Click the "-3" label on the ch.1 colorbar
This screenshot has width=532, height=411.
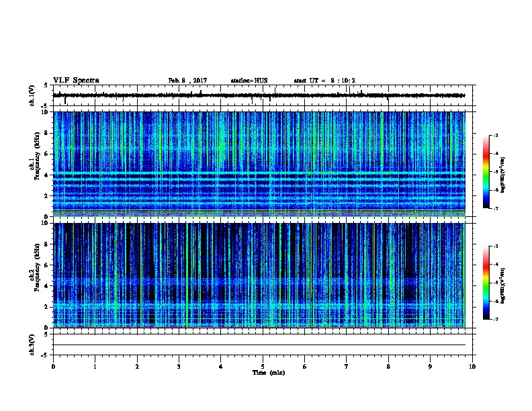[496, 135]
